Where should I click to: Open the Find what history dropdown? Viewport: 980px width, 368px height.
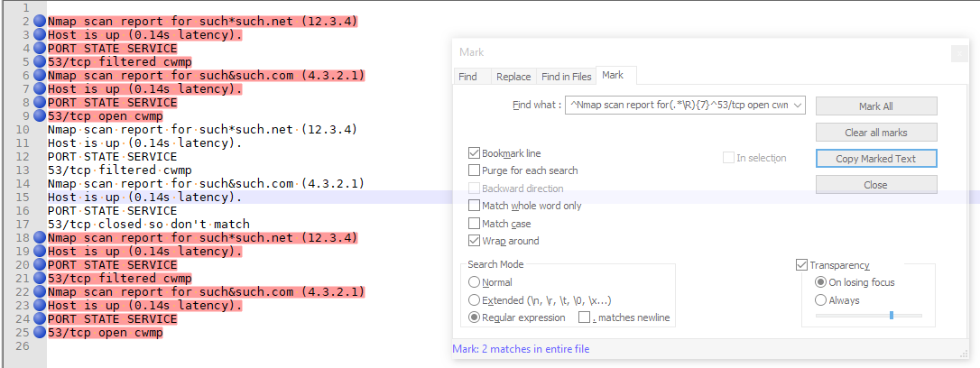click(797, 106)
